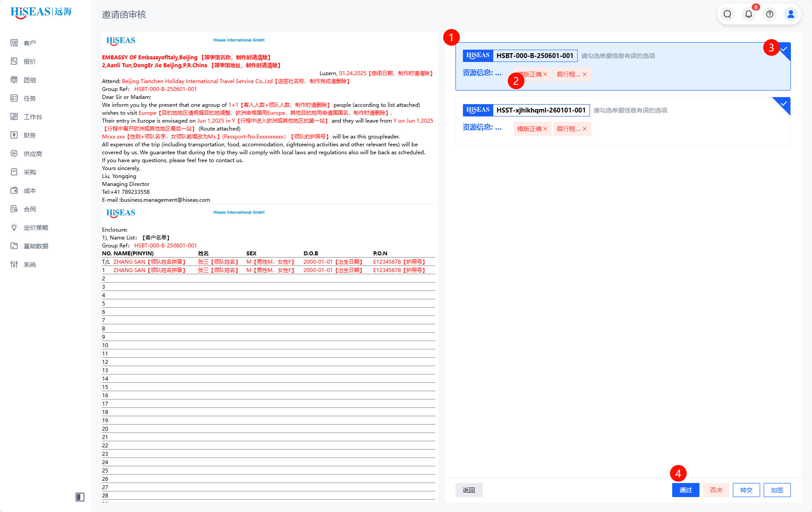
Task: Click passport number E12345678 in T/L row
Action: pos(387,262)
